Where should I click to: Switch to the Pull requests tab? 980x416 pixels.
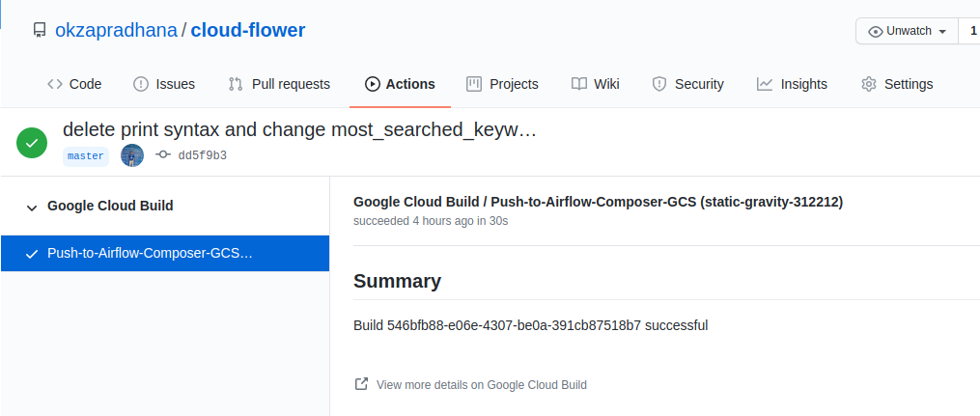[279, 84]
